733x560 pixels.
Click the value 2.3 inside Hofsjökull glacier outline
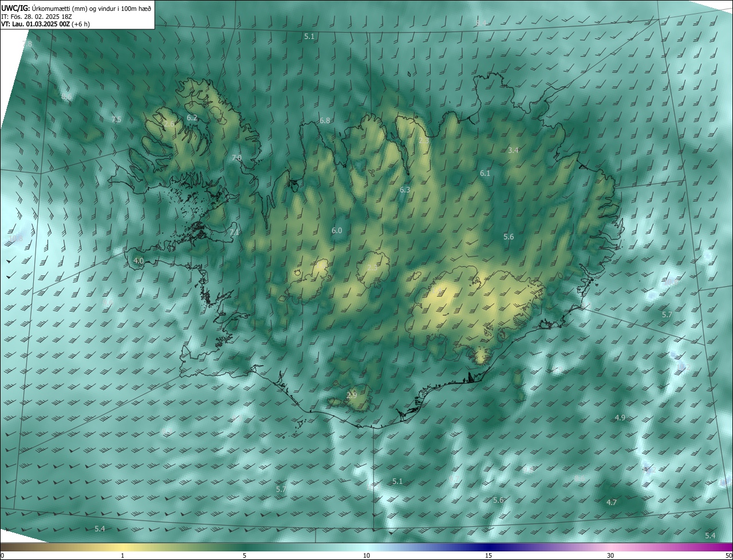(x=372, y=268)
